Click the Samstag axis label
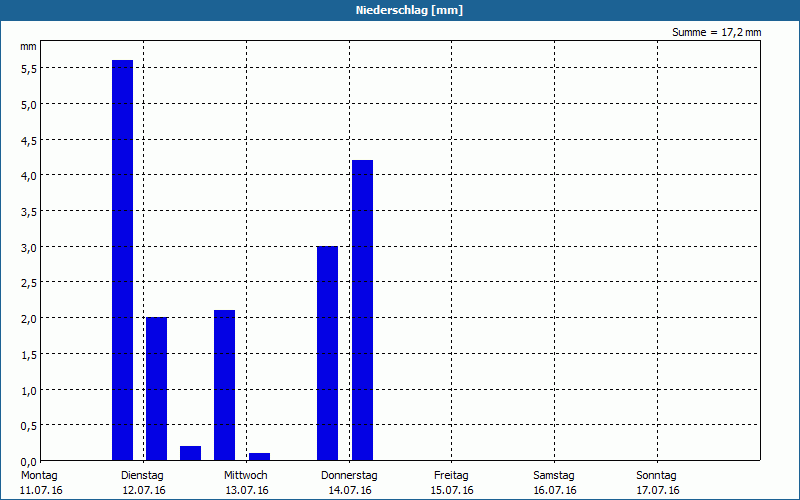 tap(554, 476)
